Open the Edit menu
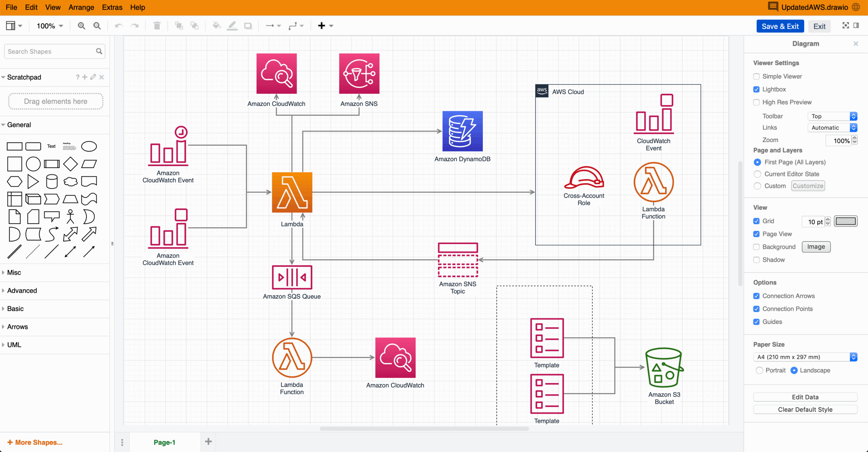The height and width of the screenshot is (452, 868). pos(31,7)
